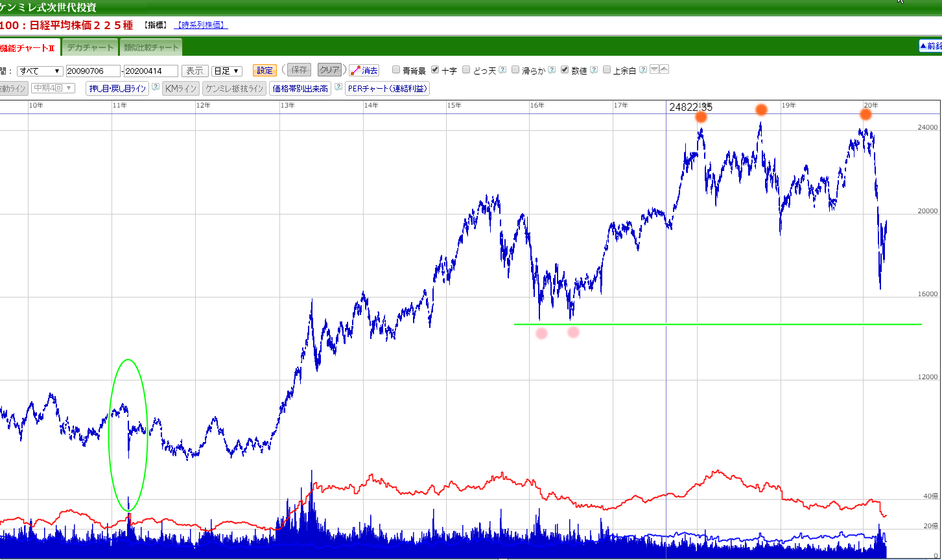Open help icon next to 数値
Viewport: 942px width, 560px height.
click(x=594, y=71)
